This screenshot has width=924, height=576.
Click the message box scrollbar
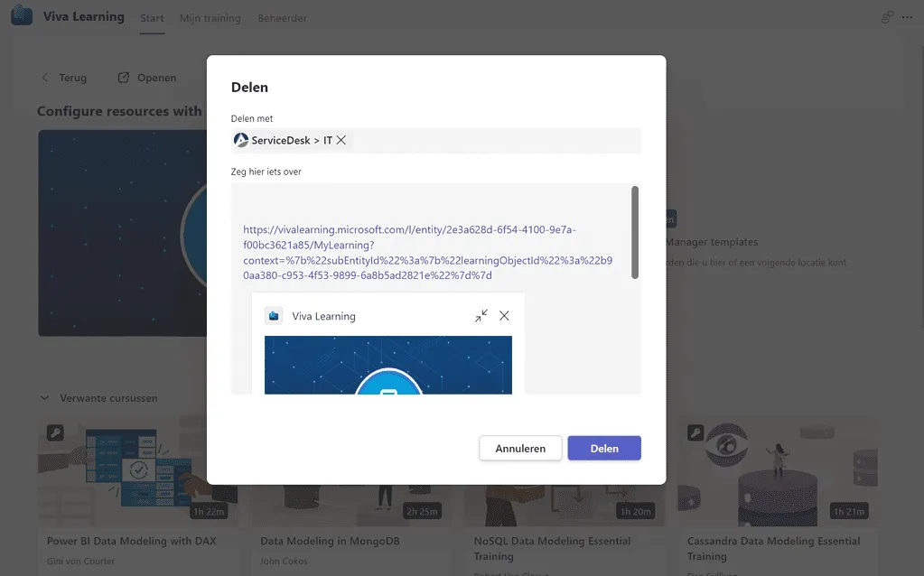[635, 232]
